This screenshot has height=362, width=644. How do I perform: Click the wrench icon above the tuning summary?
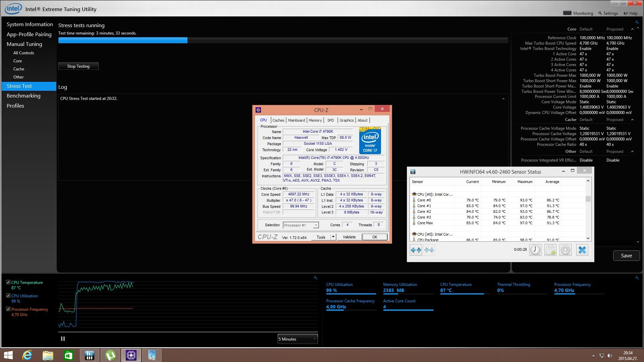click(637, 22)
